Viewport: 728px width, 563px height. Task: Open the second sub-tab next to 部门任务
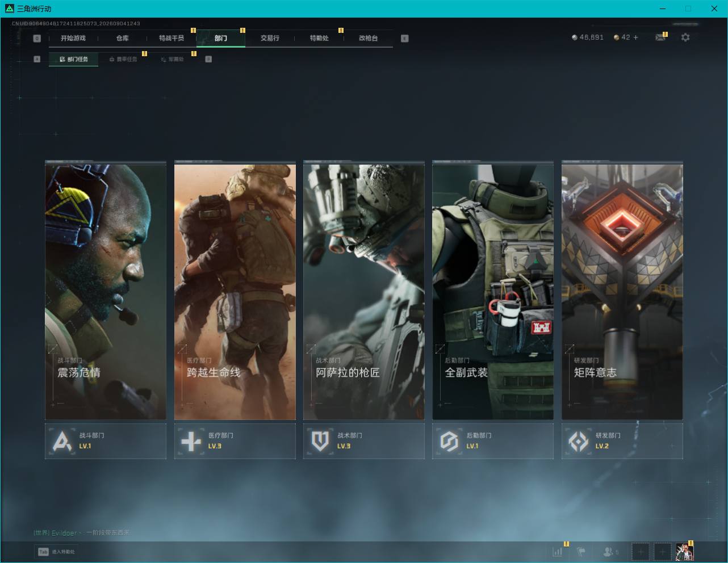point(123,59)
